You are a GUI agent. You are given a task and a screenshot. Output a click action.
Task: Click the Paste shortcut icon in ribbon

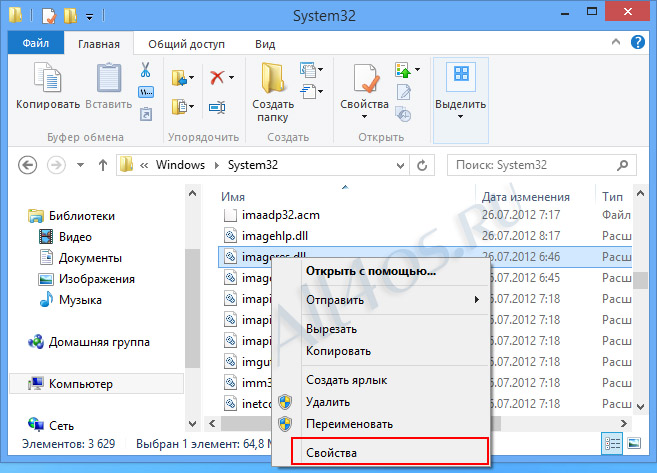(x=146, y=114)
